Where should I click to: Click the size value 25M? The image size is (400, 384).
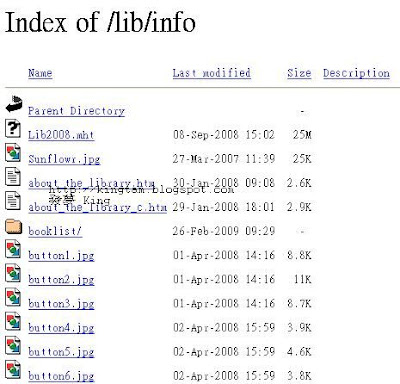(x=302, y=135)
